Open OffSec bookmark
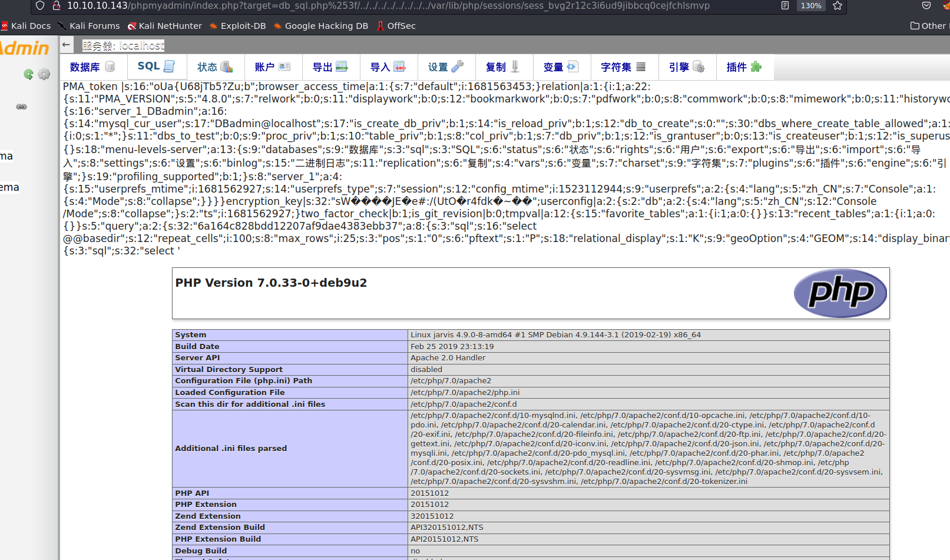Viewport: 950px width, 560px height. 396,26
